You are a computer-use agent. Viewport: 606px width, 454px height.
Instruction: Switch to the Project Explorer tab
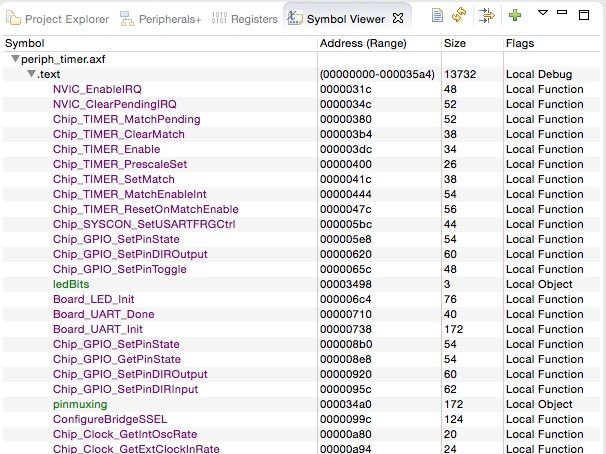coord(58,19)
